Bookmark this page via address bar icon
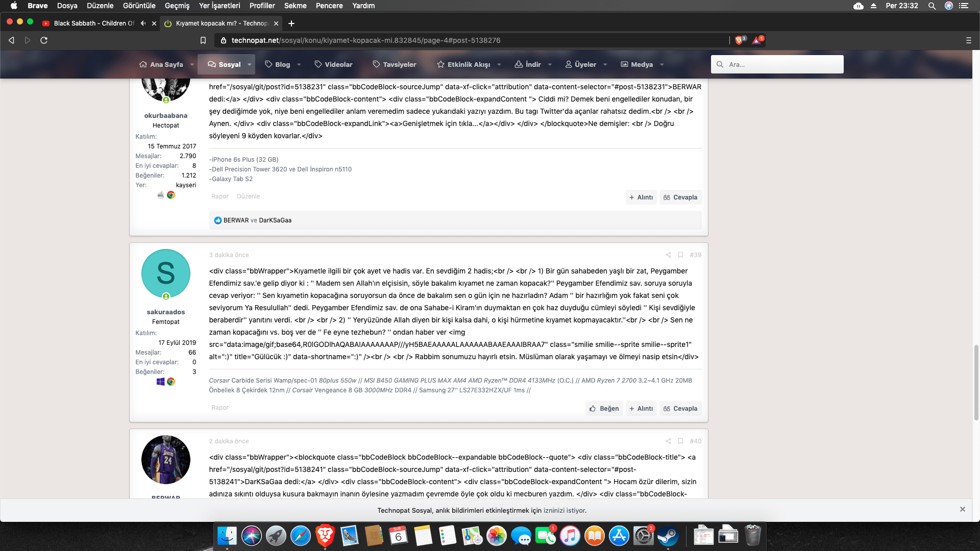This screenshot has width=980, height=551. [203, 40]
